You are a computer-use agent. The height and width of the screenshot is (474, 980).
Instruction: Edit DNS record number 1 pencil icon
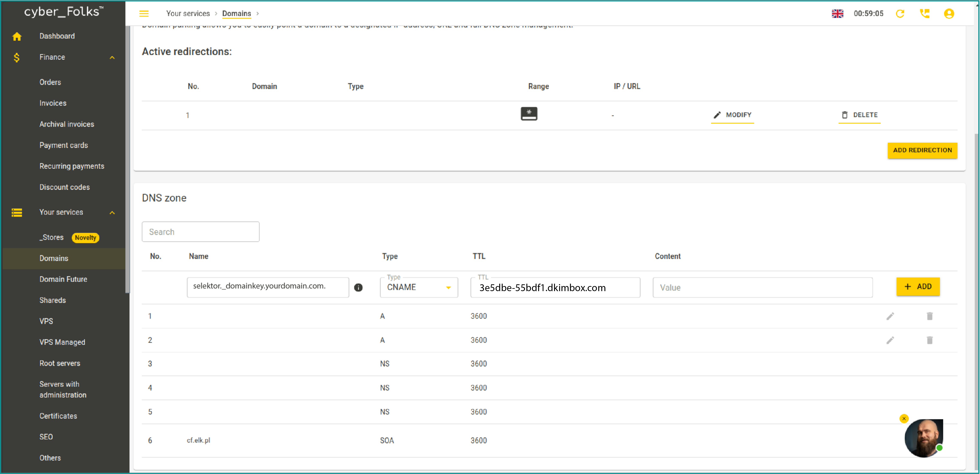coord(890,316)
